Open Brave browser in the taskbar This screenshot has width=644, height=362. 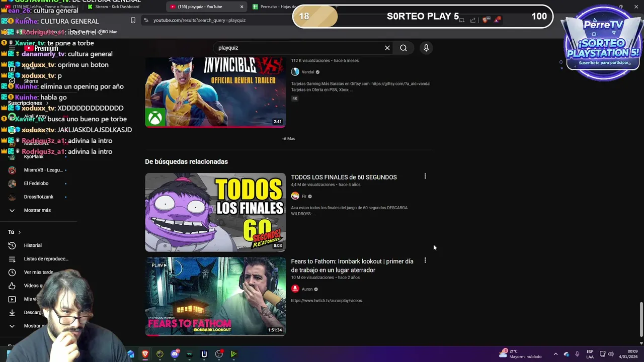[145, 354]
